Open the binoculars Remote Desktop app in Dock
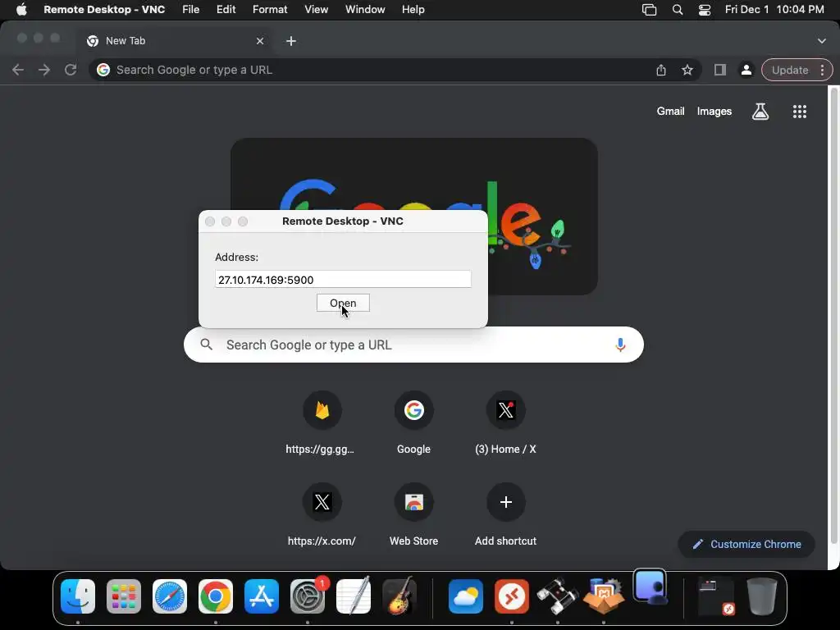Image resolution: width=840 pixels, height=630 pixels. pos(558,596)
